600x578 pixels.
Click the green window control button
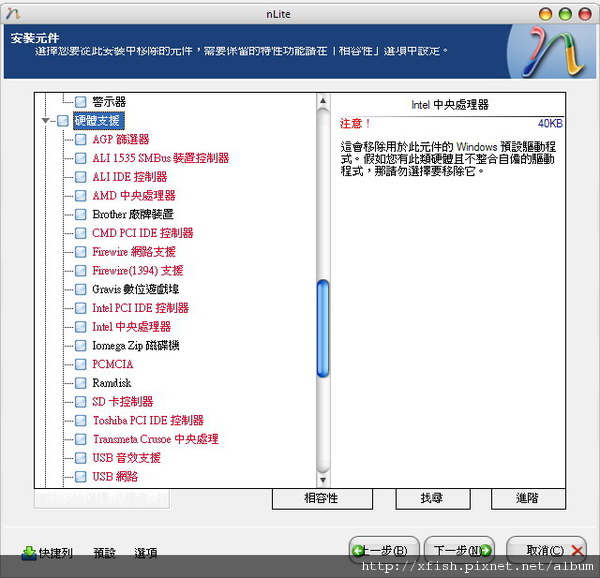565,14
